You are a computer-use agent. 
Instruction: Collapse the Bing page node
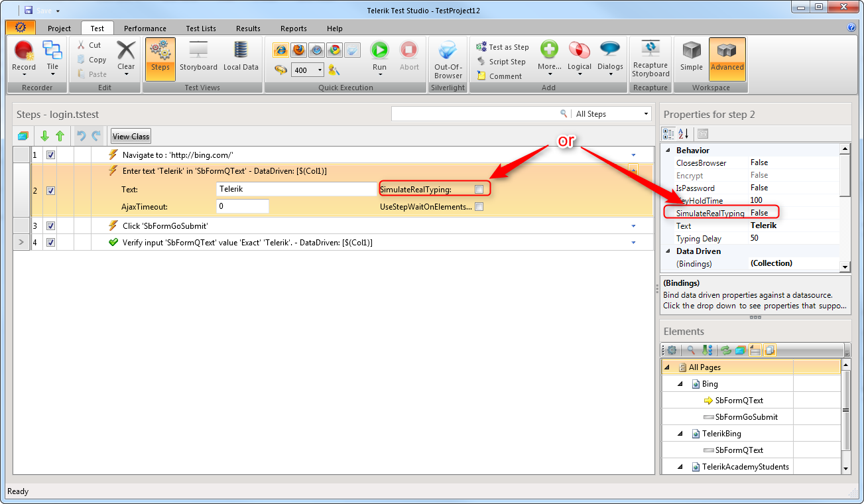point(680,384)
